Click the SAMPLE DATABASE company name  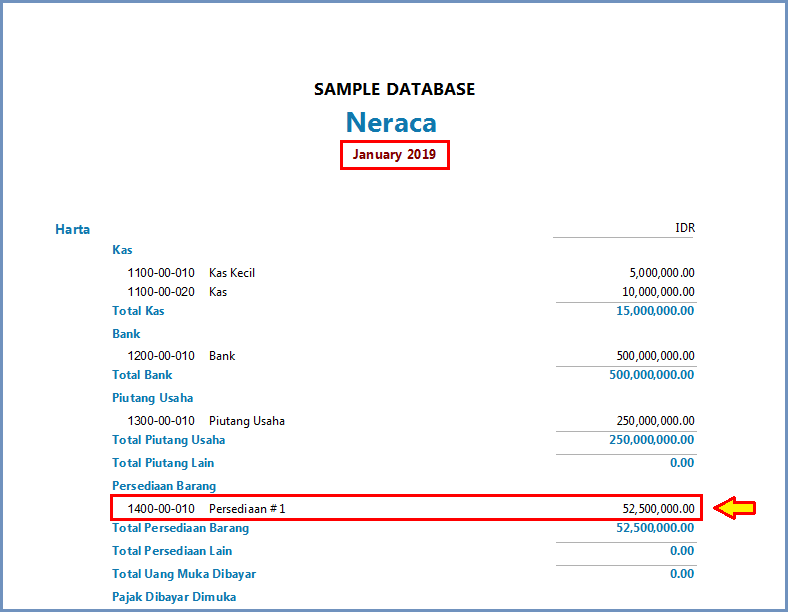394,89
